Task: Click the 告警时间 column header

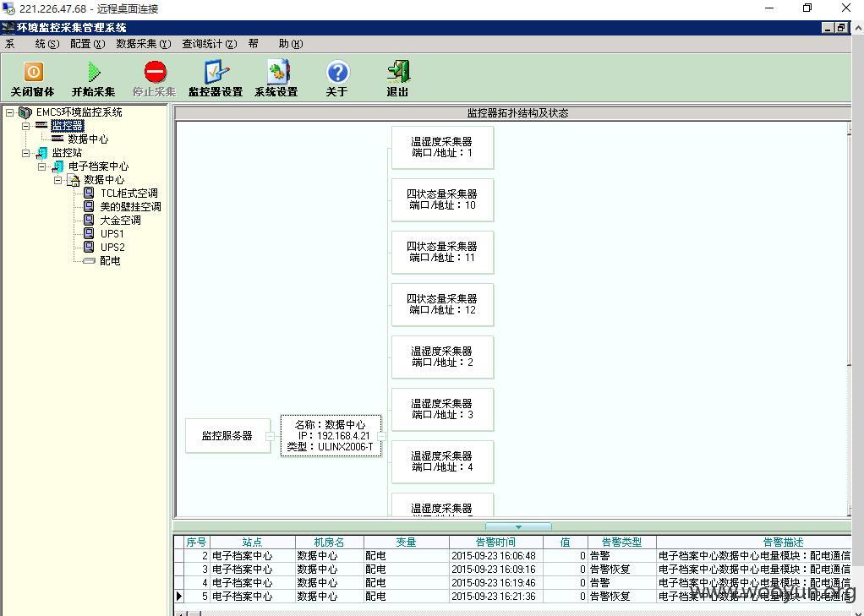Action: (496, 542)
